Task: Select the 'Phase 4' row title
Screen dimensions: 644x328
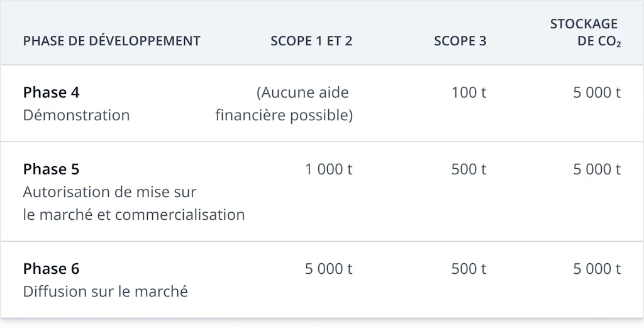Action: pyautogui.click(x=51, y=93)
